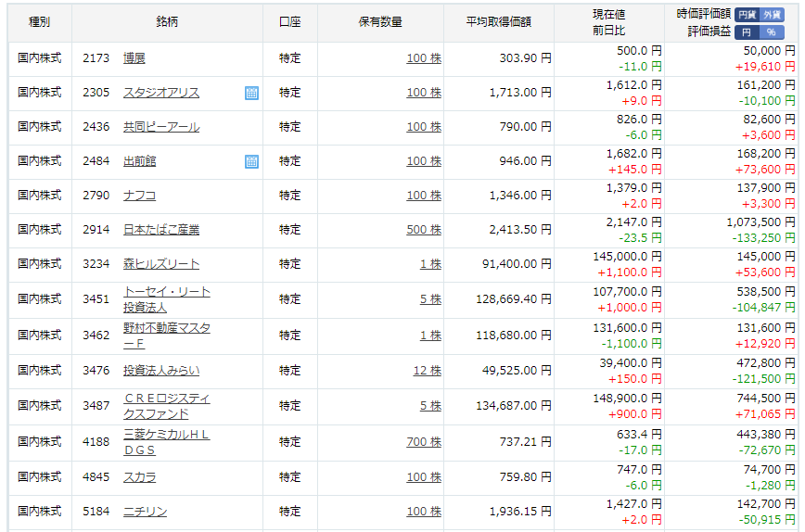
Task: Select stock code 5184
Action: 96,512
